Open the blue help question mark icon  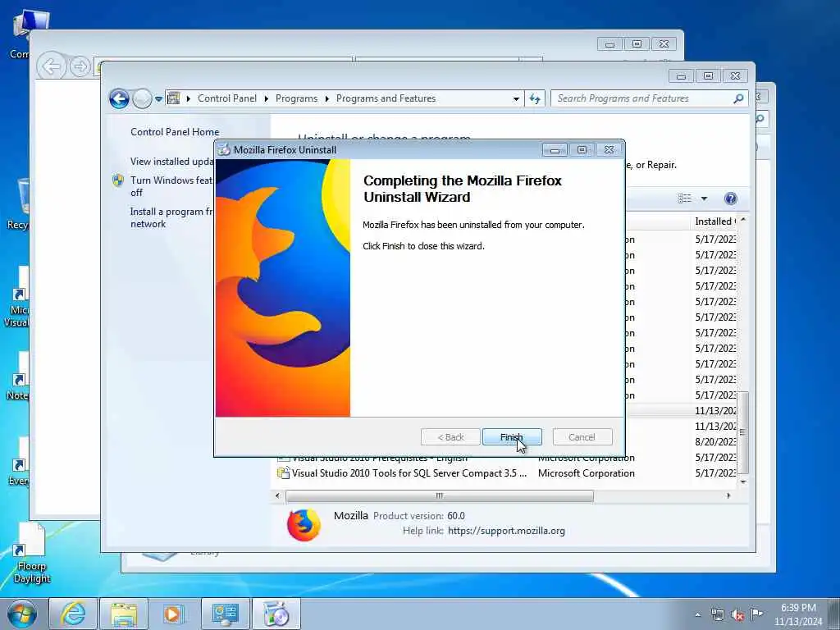click(x=730, y=199)
